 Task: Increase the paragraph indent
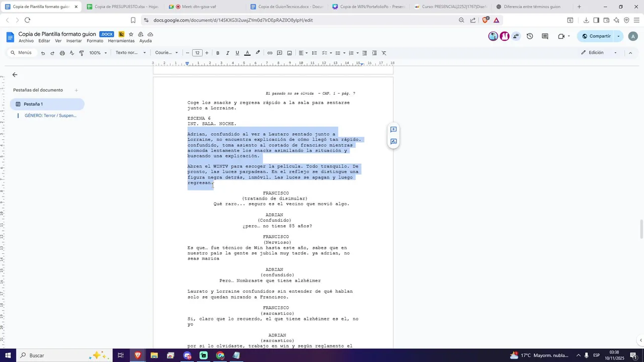[374, 53]
